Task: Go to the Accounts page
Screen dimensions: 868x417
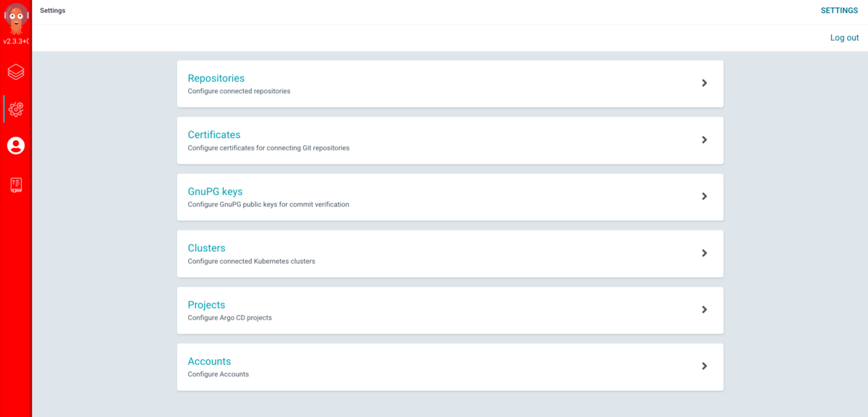Action: [x=210, y=361]
